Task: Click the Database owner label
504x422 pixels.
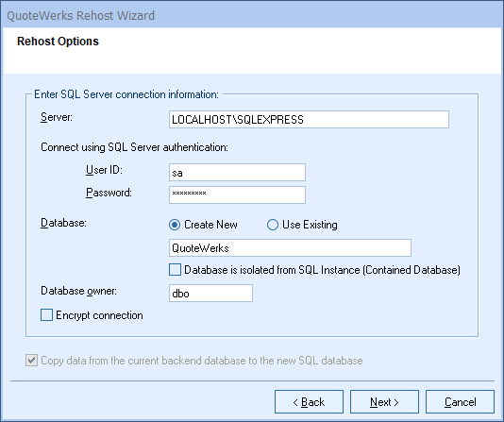Action: click(x=78, y=291)
